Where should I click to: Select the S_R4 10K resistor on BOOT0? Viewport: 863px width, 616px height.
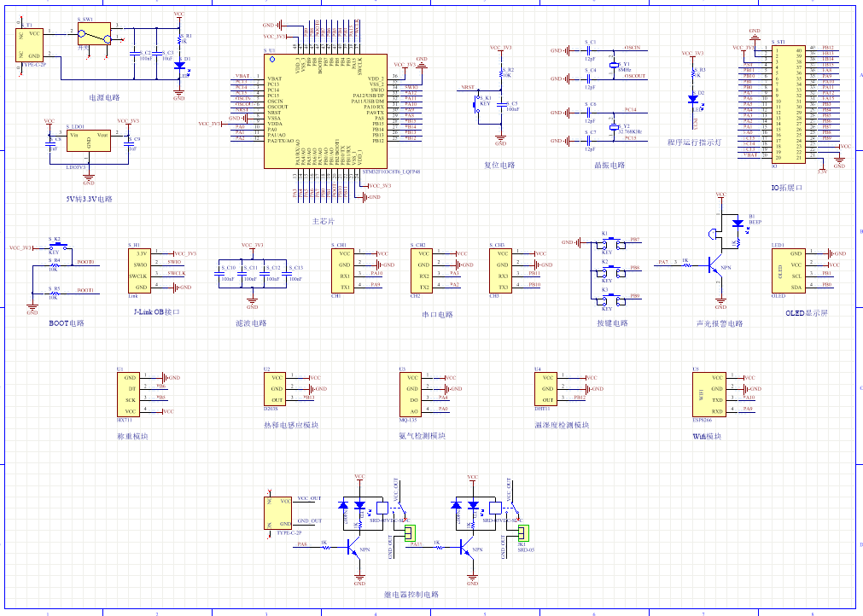click(54, 265)
